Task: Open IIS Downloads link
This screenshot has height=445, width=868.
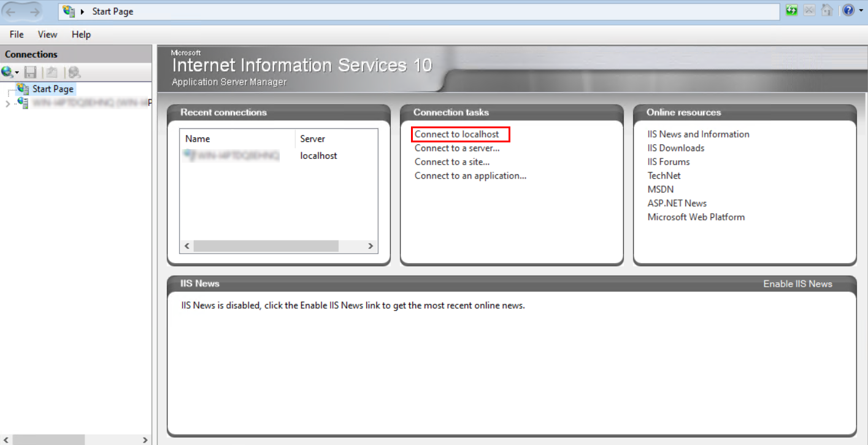Action: click(676, 148)
